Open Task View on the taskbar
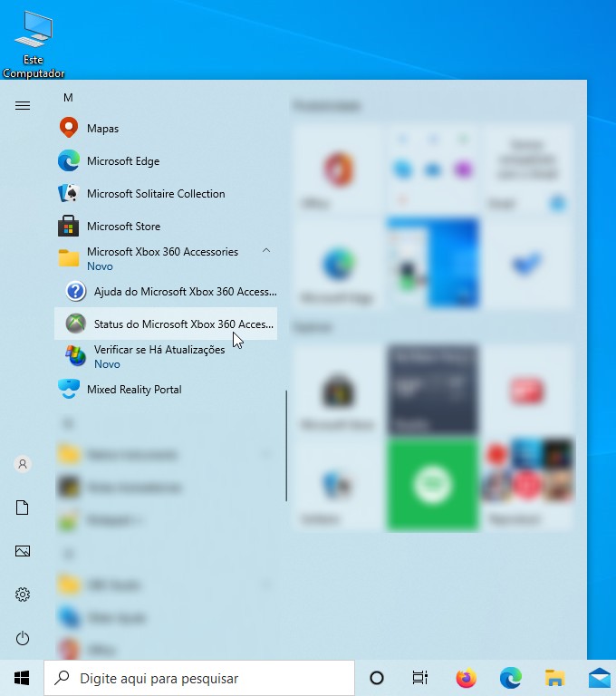This screenshot has height=696, width=616. coord(419,678)
